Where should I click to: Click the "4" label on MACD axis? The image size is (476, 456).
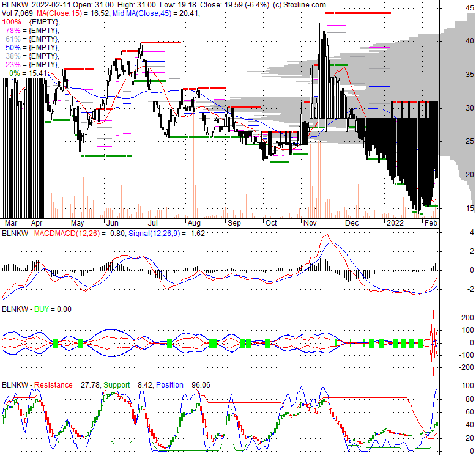tap(472, 232)
